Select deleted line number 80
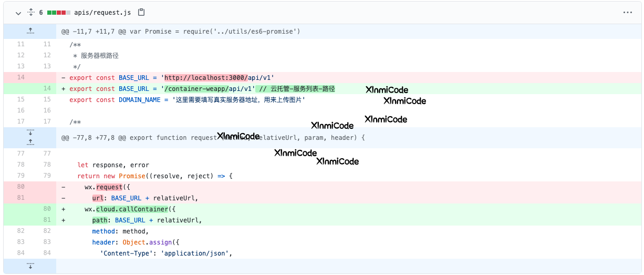The height and width of the screenshot is (275, 644). 20,187
